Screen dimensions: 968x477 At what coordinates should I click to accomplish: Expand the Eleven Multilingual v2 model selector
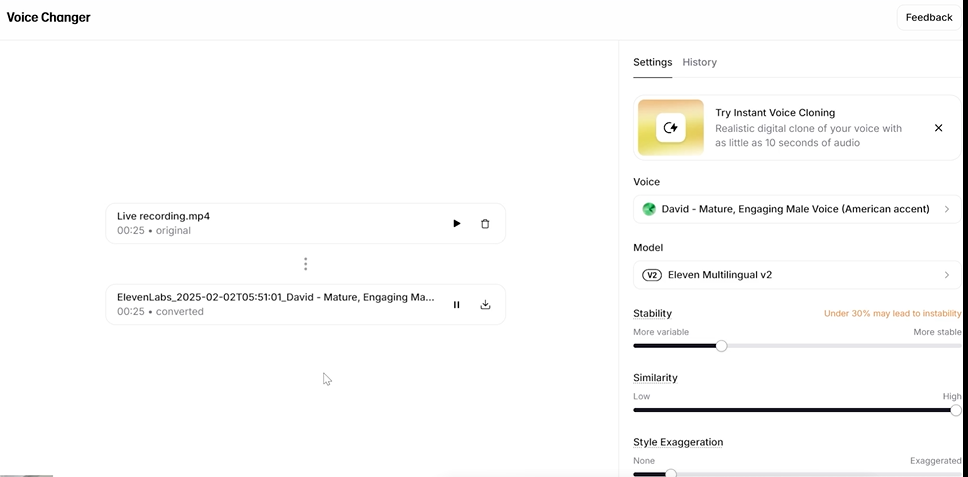pyautogui.click(x=796, y=275)
